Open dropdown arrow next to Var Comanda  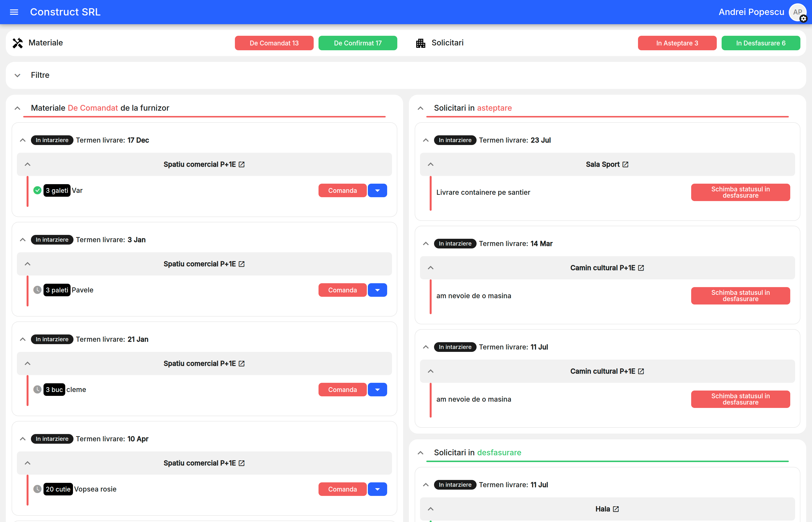pyautogui.click(x=377, y=190)
